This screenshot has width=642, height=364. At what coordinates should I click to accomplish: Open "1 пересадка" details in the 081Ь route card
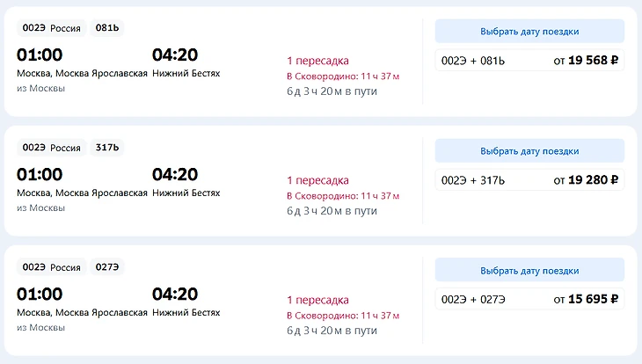[x=317, y=61]
